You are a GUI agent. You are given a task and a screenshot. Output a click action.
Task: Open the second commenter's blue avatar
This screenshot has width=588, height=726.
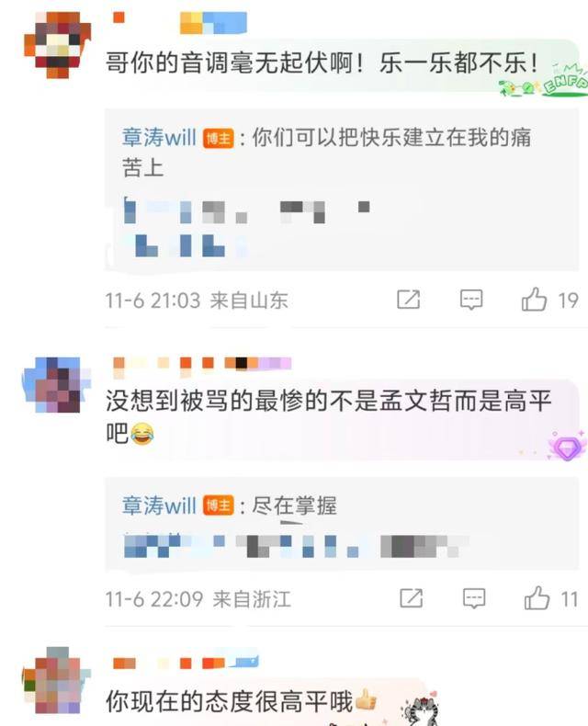point(57,384)
